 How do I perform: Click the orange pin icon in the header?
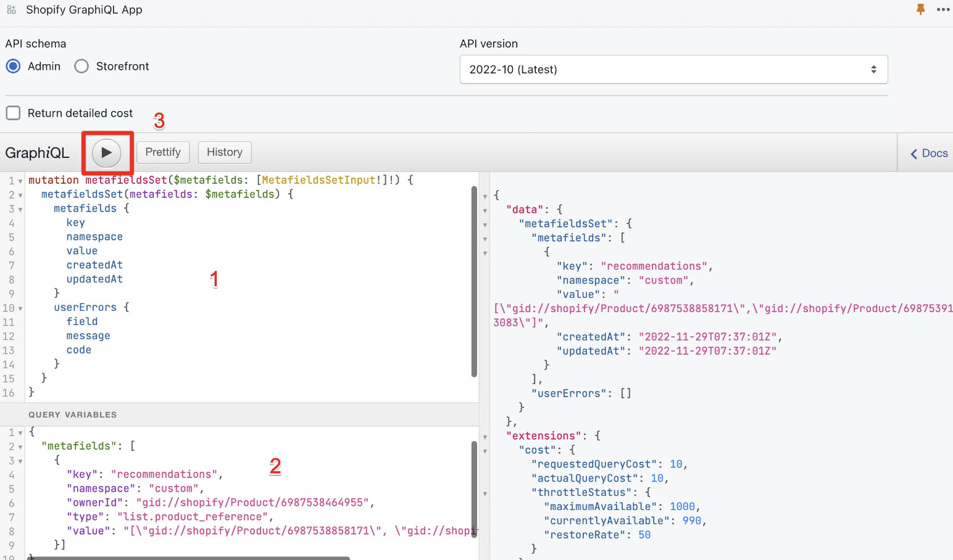920,9
